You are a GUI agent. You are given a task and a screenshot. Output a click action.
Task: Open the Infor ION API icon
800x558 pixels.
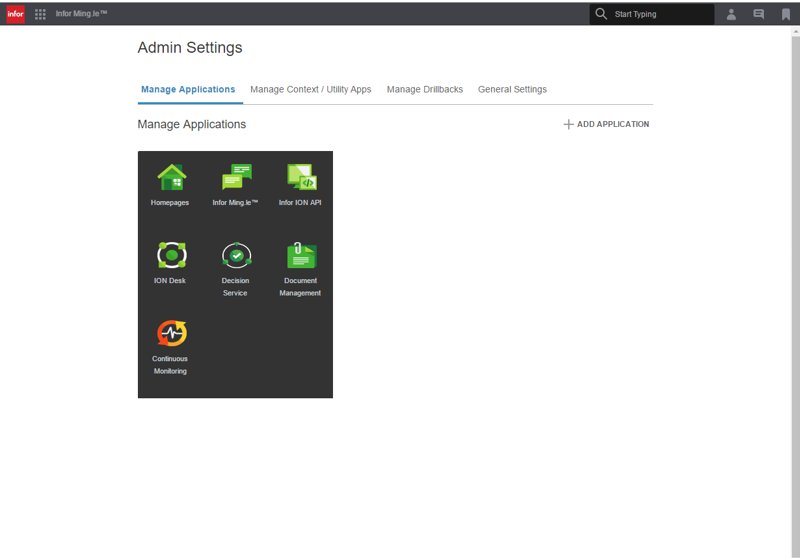tap(301, 178)
